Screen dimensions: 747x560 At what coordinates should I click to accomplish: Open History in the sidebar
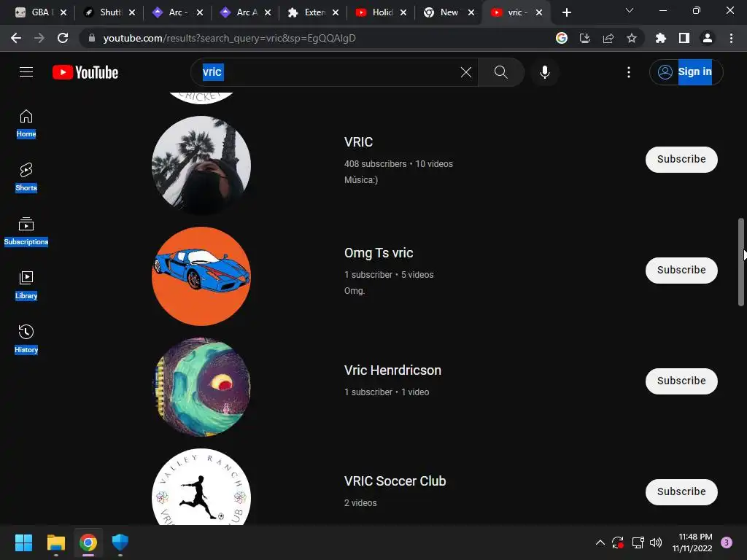tap(26, 339)
